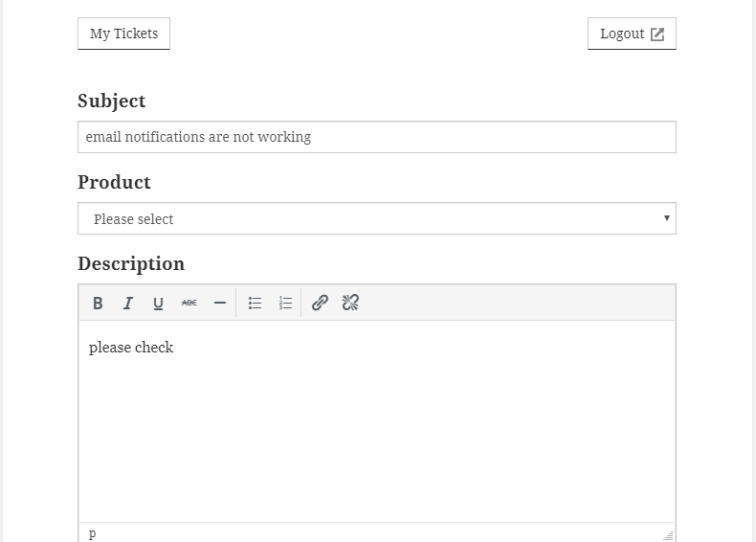Insert a horizontal line in description

point(220,304)
